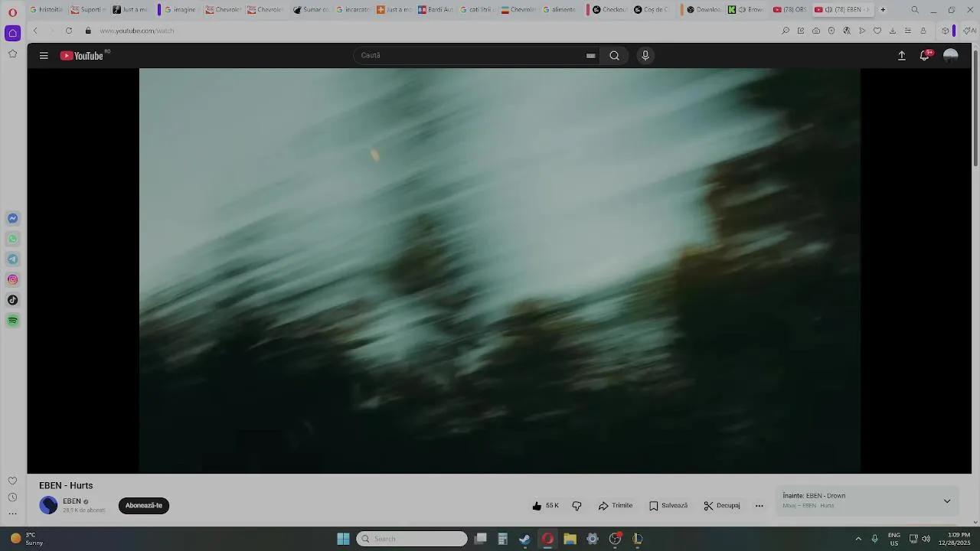Expand the Înainte: EBEN - Drown queue panel
980x551 pixels.
pyautogui.click(x=947, y=501)
